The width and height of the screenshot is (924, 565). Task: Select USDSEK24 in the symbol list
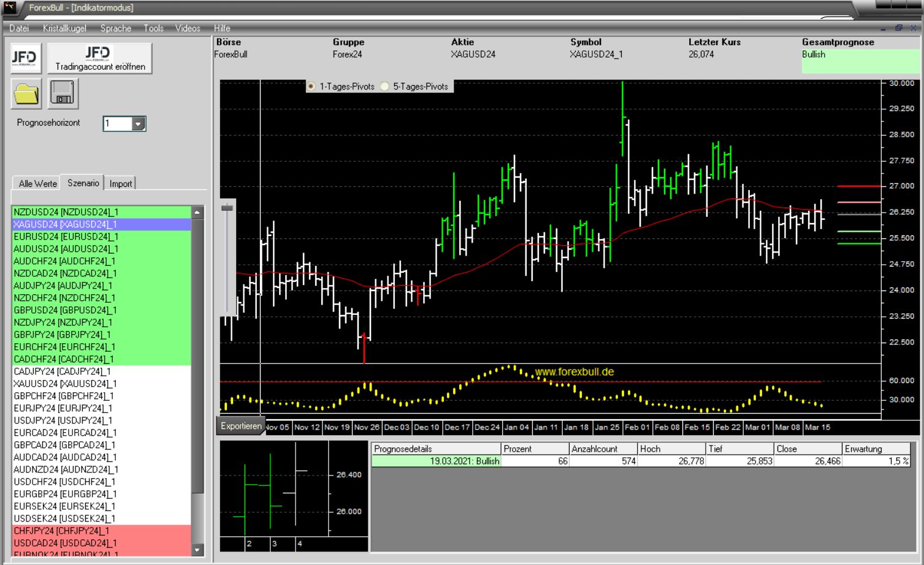(x=102, y=518)
